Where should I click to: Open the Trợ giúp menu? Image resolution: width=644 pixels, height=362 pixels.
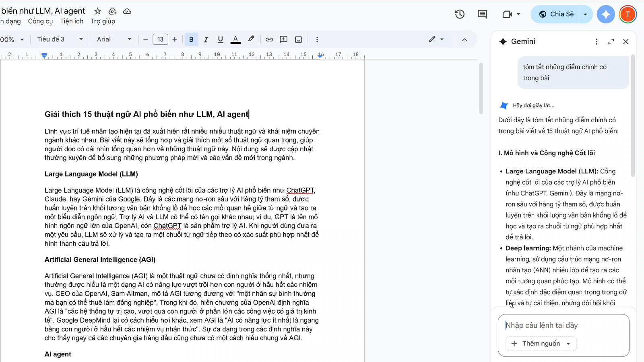[x=103, y=21]
